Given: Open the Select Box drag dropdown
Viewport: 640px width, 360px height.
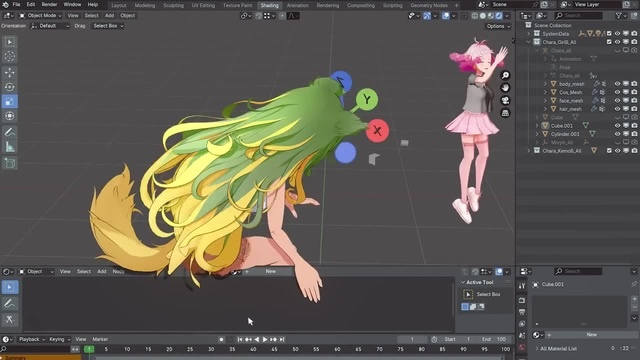Looking at the screenshot, I should click(x=108, y=26).
